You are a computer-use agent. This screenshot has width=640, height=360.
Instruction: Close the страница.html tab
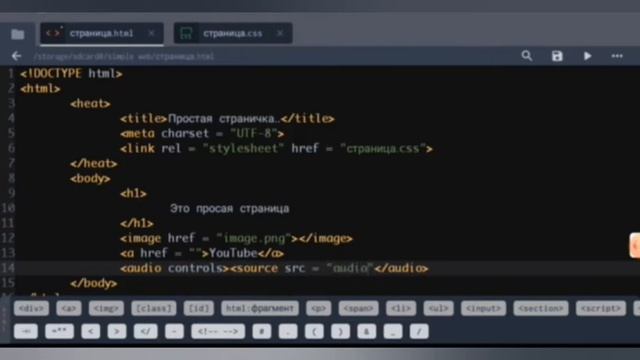[x=151, y=33]
